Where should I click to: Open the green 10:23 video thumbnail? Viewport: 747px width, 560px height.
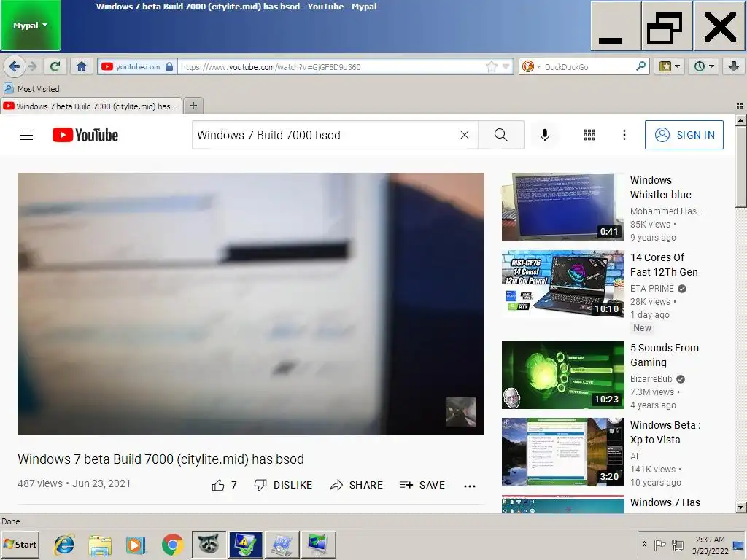click(x=562, y=375)
